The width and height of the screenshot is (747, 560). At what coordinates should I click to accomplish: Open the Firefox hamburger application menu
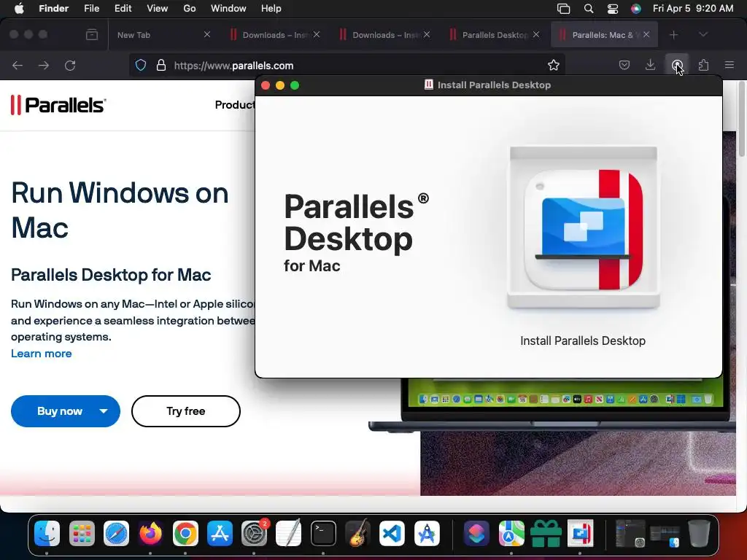[x=729, y=65]
